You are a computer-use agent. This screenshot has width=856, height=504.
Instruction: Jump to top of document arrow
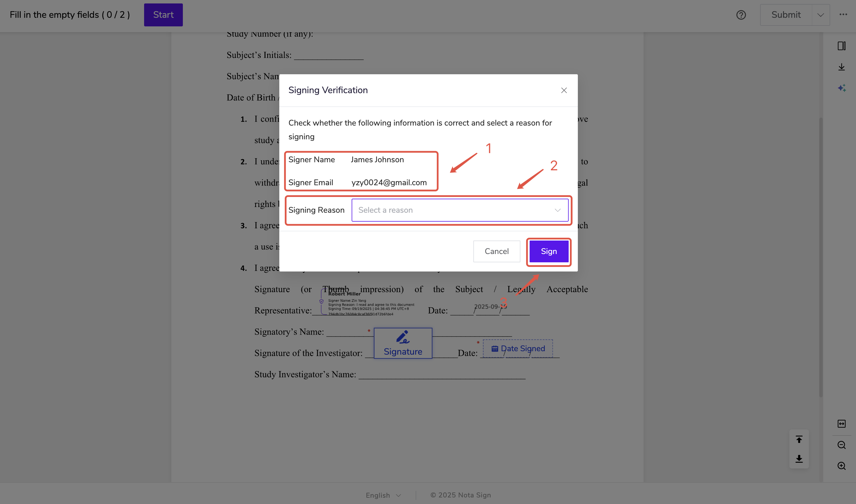[799, 439]
